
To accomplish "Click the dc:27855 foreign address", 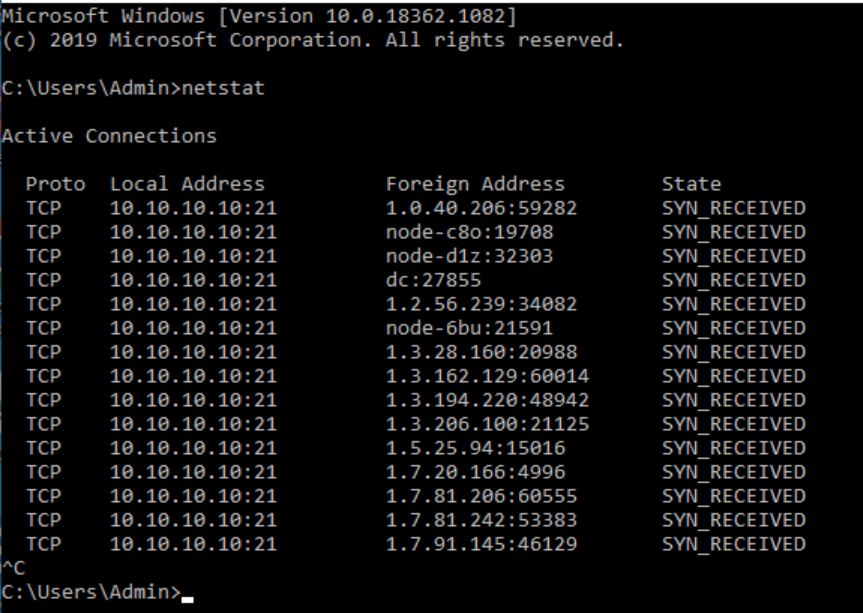I will pos(433,280).
